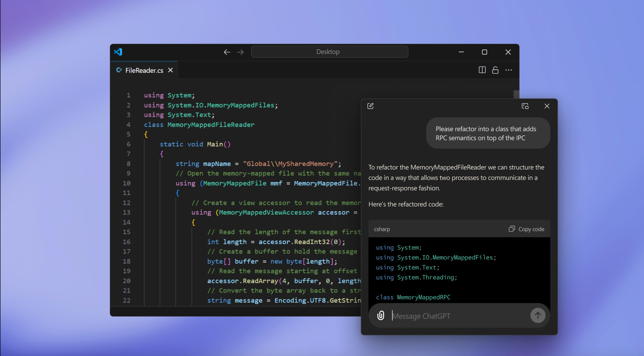Toggle the editor lock icon
This screenshot has width=644, height=356.
(496, 70)
